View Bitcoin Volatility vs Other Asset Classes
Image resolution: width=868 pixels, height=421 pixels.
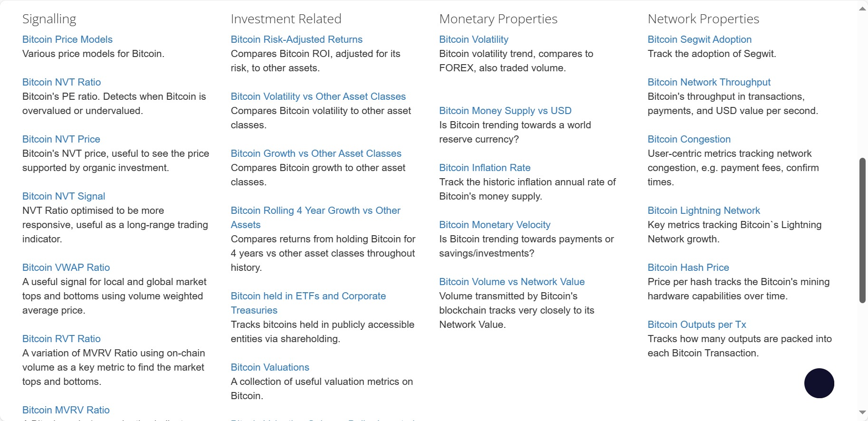point(318,96)
